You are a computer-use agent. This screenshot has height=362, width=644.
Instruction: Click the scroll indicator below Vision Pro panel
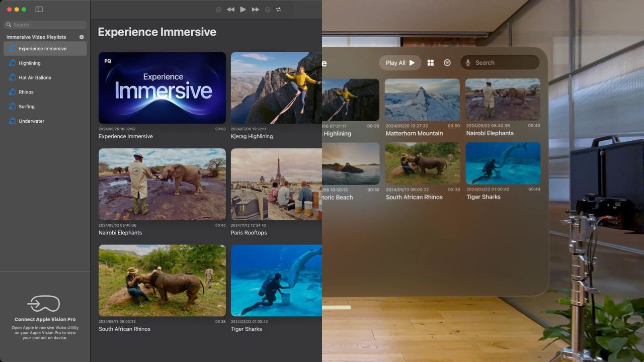coord(337,307)
